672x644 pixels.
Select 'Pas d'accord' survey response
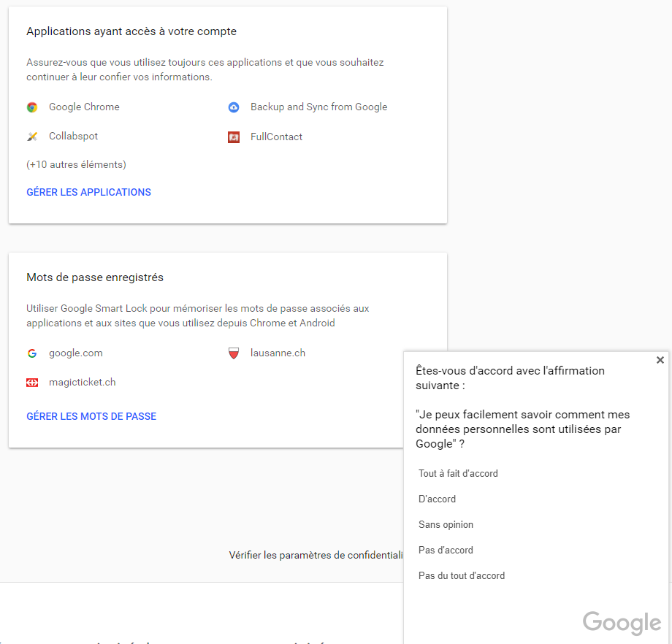[446, 551]
